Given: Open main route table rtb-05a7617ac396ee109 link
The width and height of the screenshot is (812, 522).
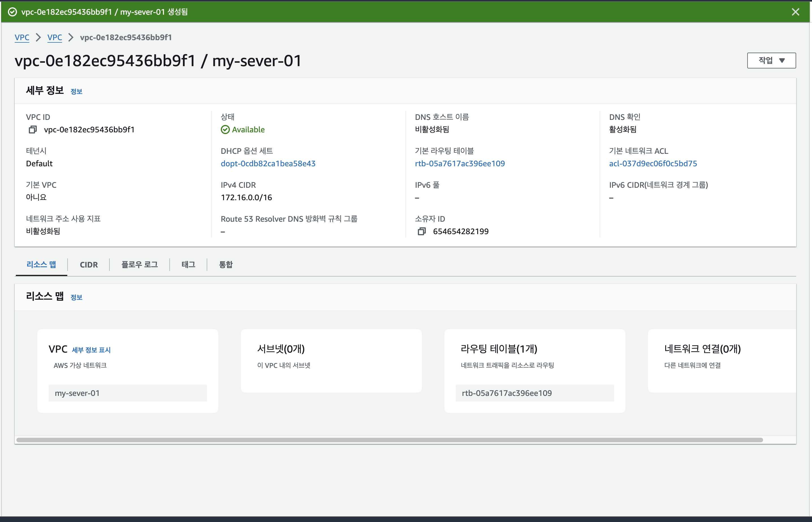Looking at the screenshot, I should click(x=459, y=164).
